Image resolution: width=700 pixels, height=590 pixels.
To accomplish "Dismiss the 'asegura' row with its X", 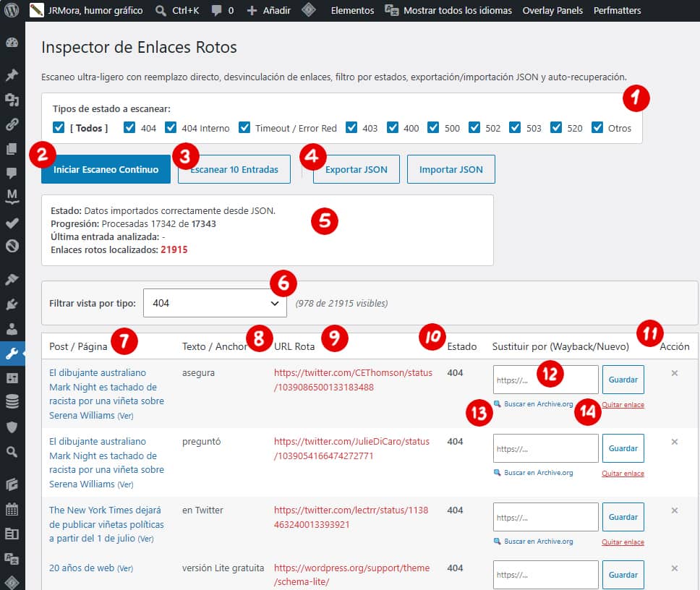I will coord(675,373).
